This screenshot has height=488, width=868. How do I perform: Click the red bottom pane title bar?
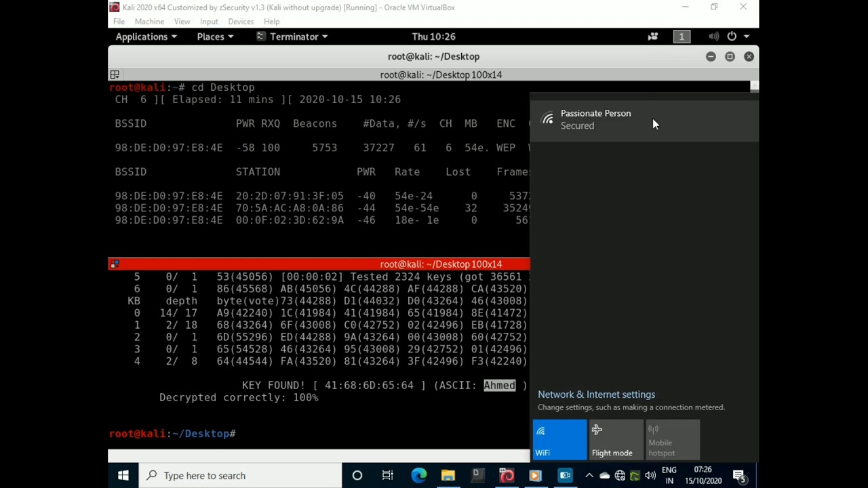pos(319,264)
